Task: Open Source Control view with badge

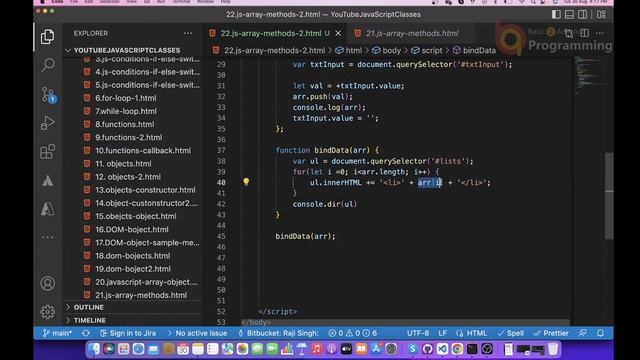Action: pyautogui.click(x=48, y=95)
